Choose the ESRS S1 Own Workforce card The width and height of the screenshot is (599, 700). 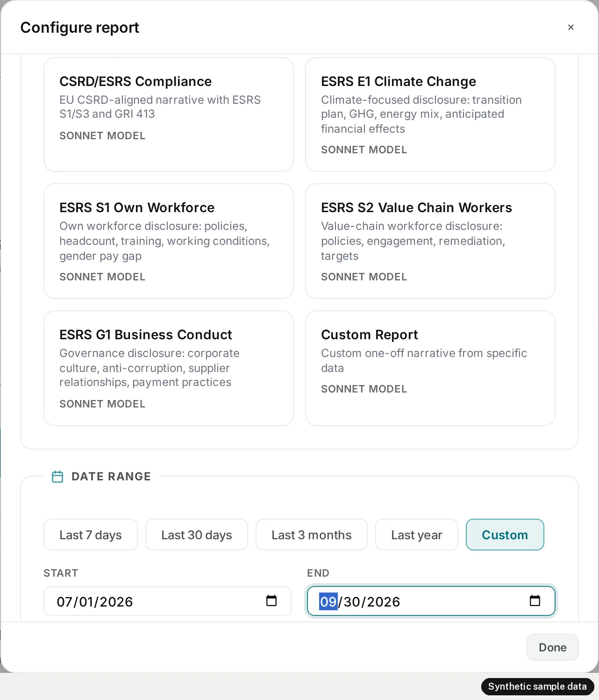pyautogui.click(x=169, y=241)
